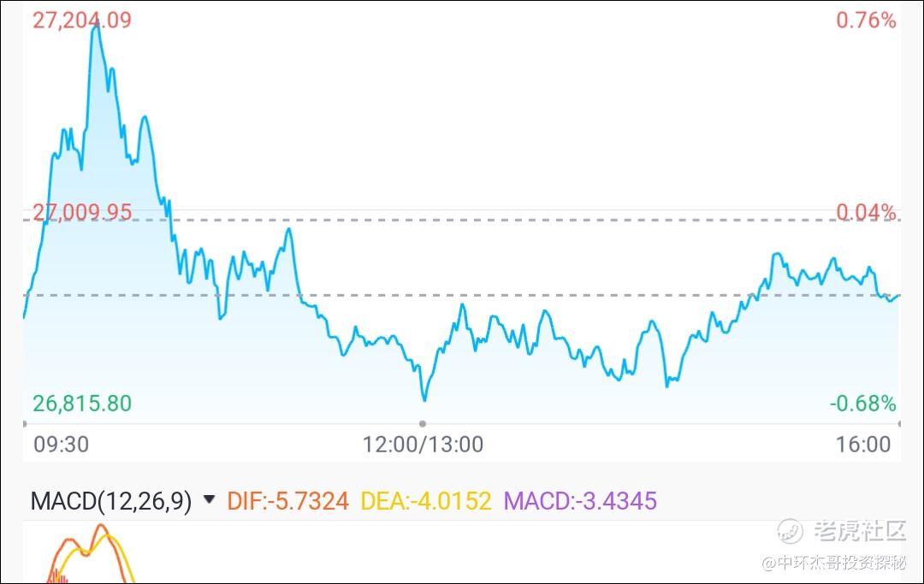This screenshot has width=924, height=584.
Task: Click the Tiger community logo icon watermark
Action: click(790, 531)
